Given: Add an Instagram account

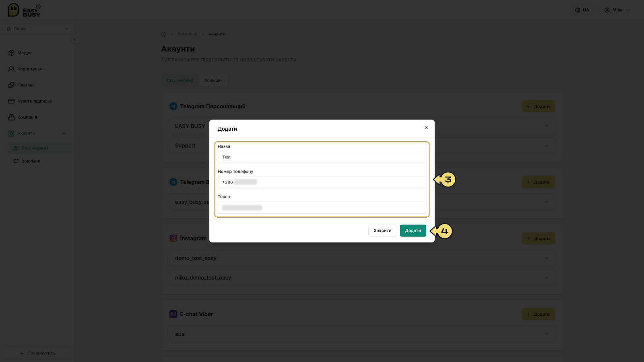Looking at the screenshot, I should point(539,239).
